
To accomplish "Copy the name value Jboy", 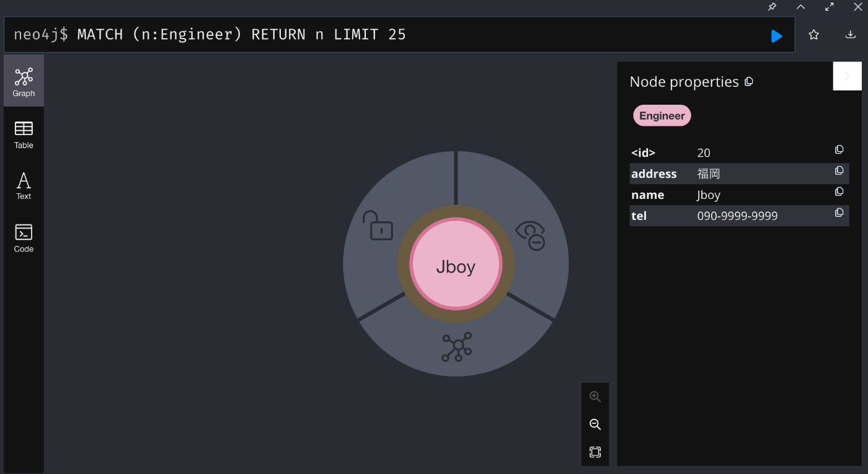I will click(839, 191).
